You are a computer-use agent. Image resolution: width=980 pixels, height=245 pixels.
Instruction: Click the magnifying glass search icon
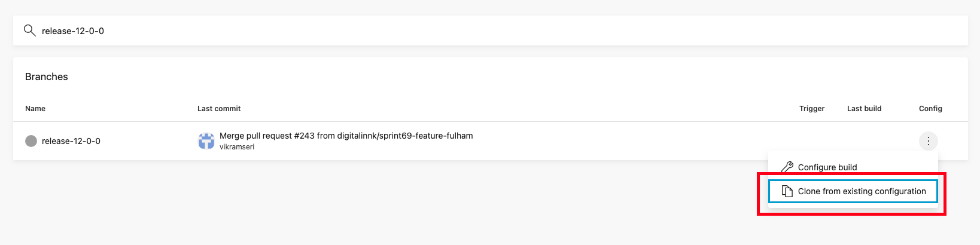[29, 30]
